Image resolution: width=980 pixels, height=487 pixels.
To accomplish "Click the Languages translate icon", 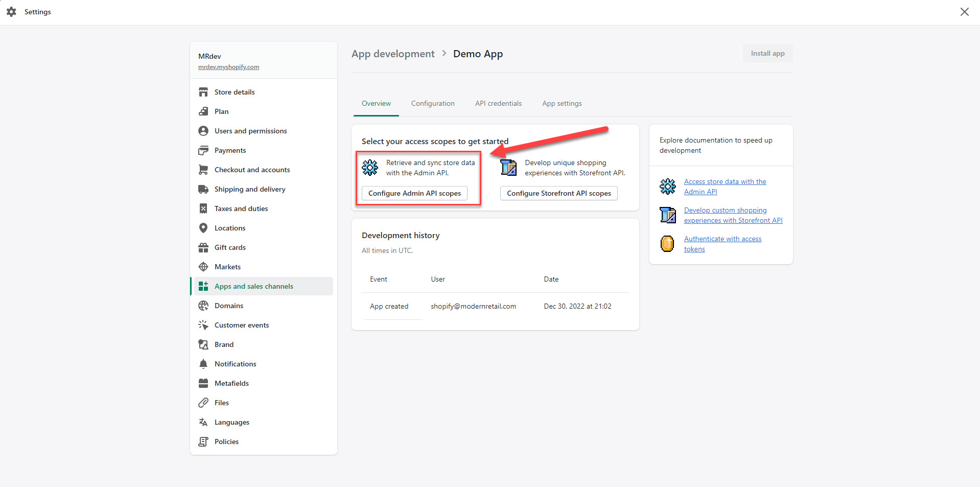I will click(203, 422).
